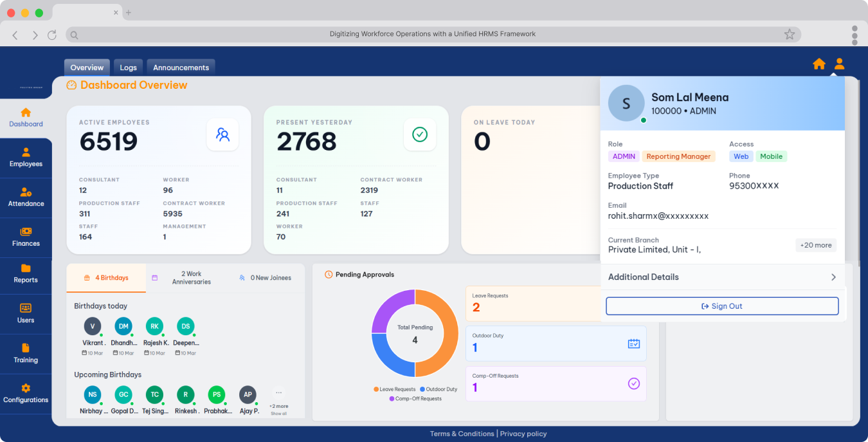Show all upcoming birthdays
The image size is (868, 442).
tap(278, 413)
